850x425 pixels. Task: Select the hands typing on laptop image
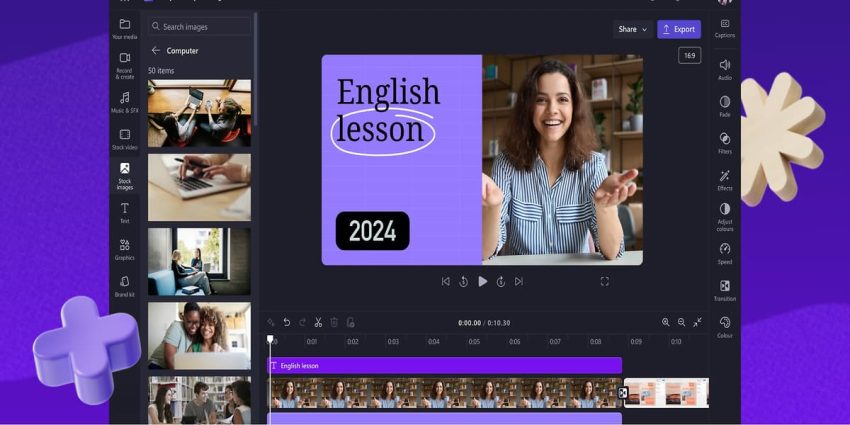pyautogui.click(x=199, y=187)
